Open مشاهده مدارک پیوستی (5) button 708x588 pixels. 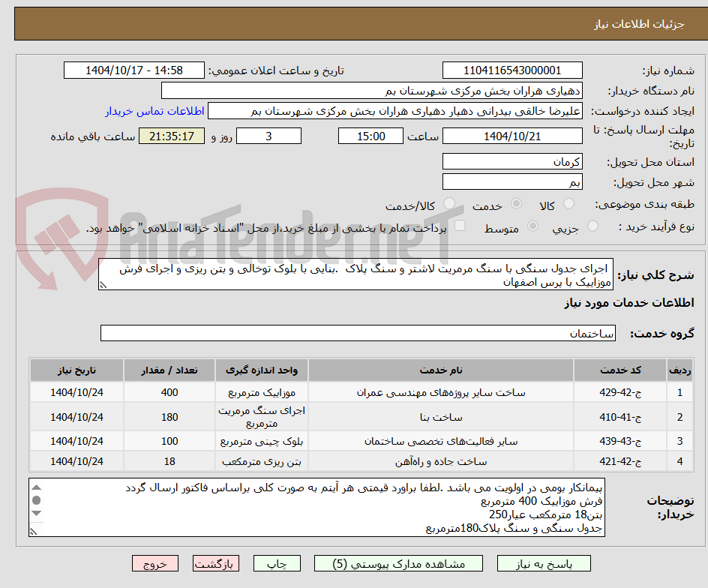pyautogui.click(x=398, y=563)
